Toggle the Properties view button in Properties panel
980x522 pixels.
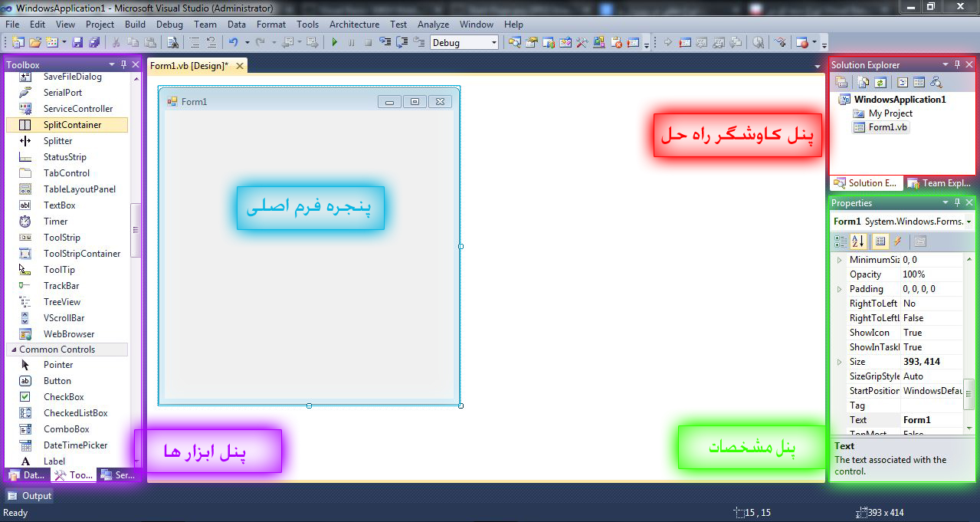(880, 241)
